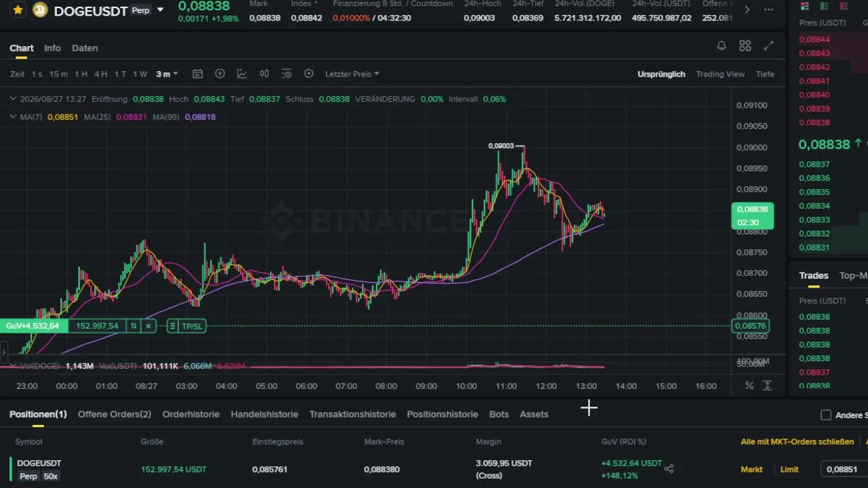Click the 0,08576 entry price marker
The width and height of the screenshot is (868, 488).
(x=750, y=326)
